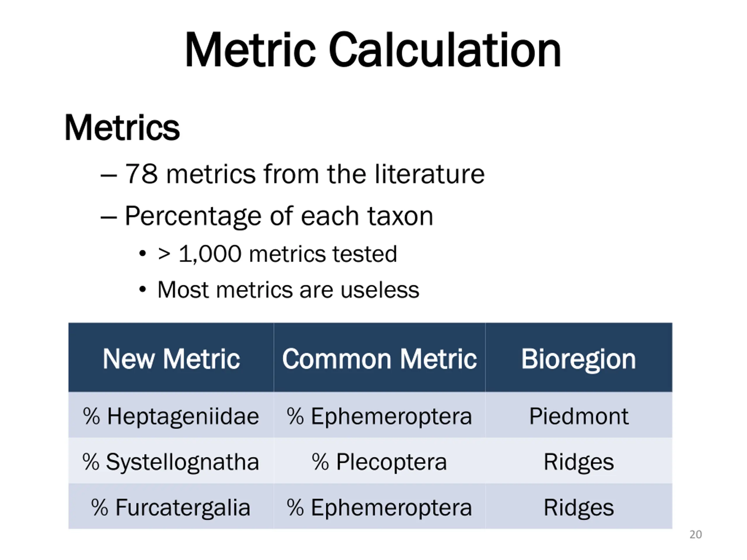
Task: Select the "% Plecoptera" table cell
Action: coord(379,462)
